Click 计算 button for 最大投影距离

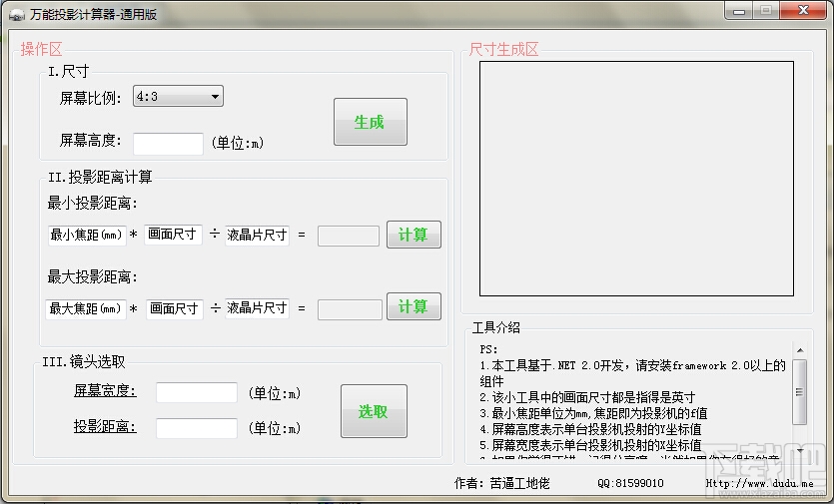(414, 306)
